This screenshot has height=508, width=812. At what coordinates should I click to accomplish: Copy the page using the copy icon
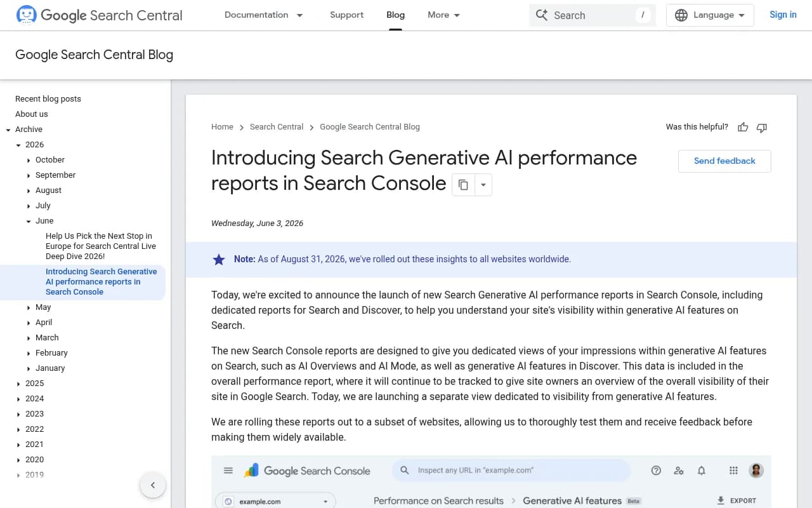(463, 185)
